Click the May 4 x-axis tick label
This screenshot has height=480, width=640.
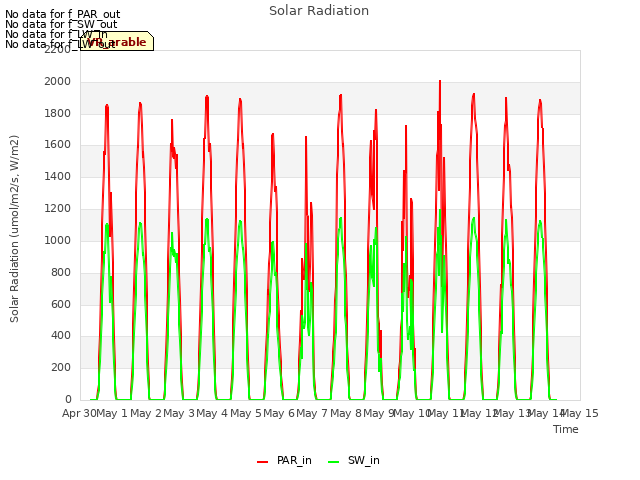coord(212,413)
